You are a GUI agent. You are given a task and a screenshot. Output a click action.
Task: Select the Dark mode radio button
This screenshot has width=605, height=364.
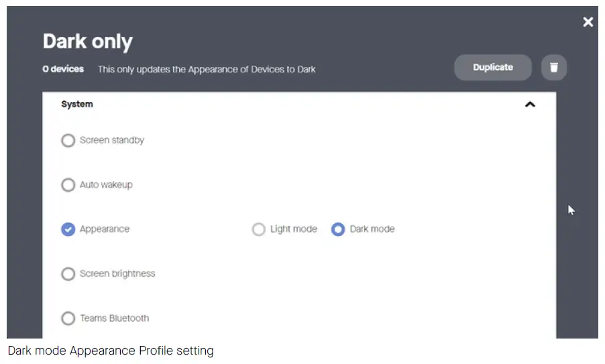click(x=338, y=229)
